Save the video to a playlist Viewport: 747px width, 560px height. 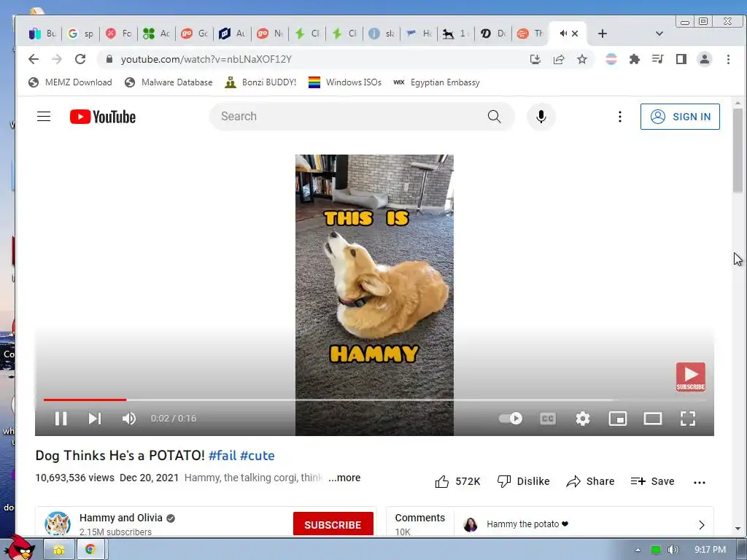652,481
